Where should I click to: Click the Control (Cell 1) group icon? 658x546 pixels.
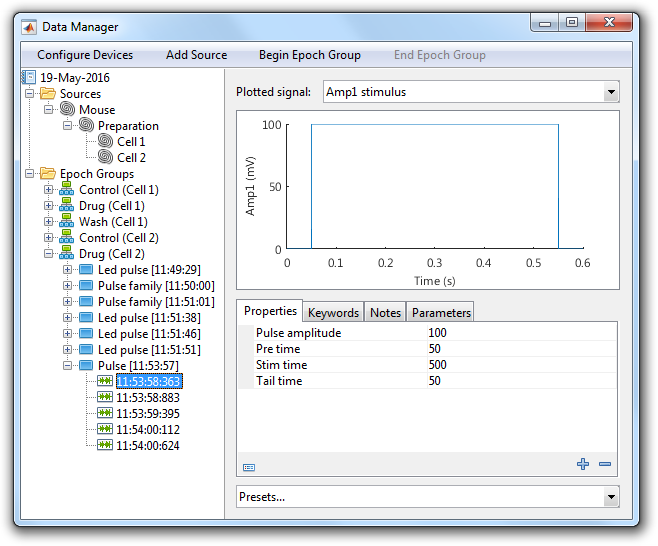coord(67,190)
